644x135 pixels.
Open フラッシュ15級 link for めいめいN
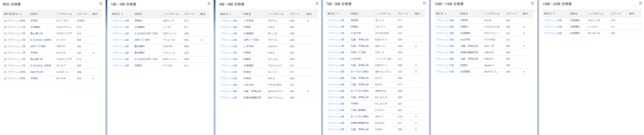[x=553, y=33]
